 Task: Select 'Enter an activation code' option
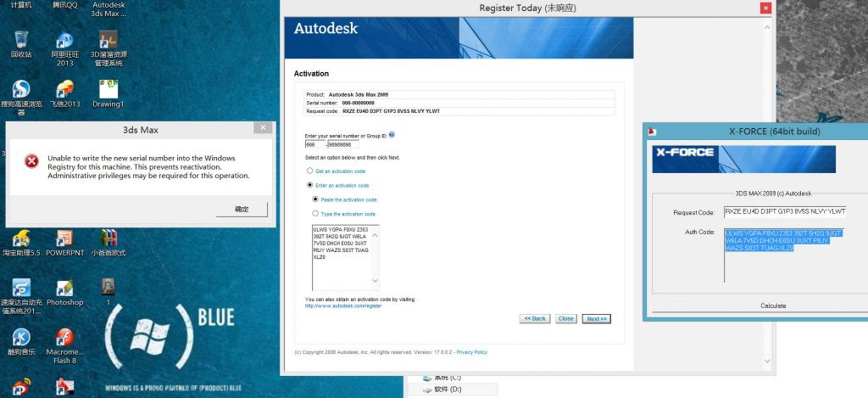[310, 185]
